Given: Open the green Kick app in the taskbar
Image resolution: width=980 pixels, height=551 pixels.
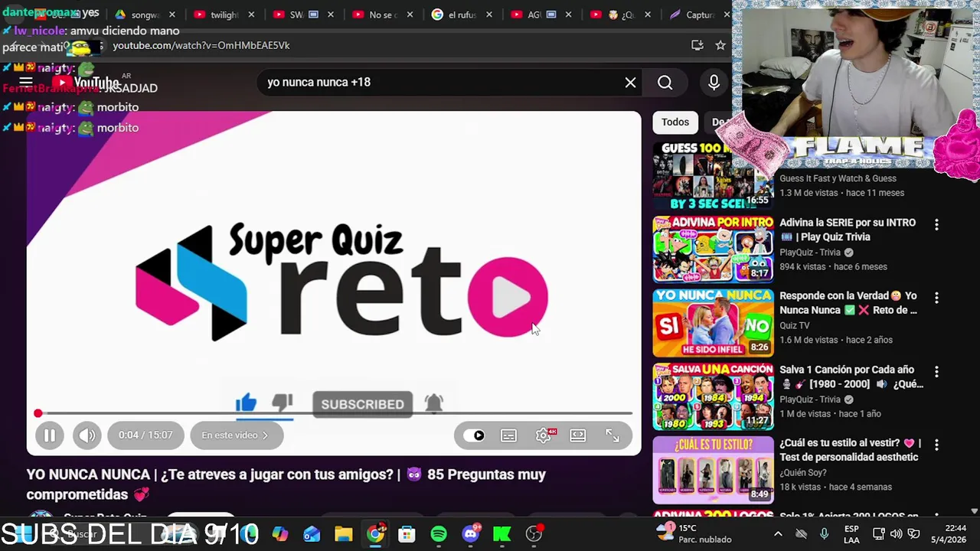Looking at the screenshot, I should (x=502, y=533).
